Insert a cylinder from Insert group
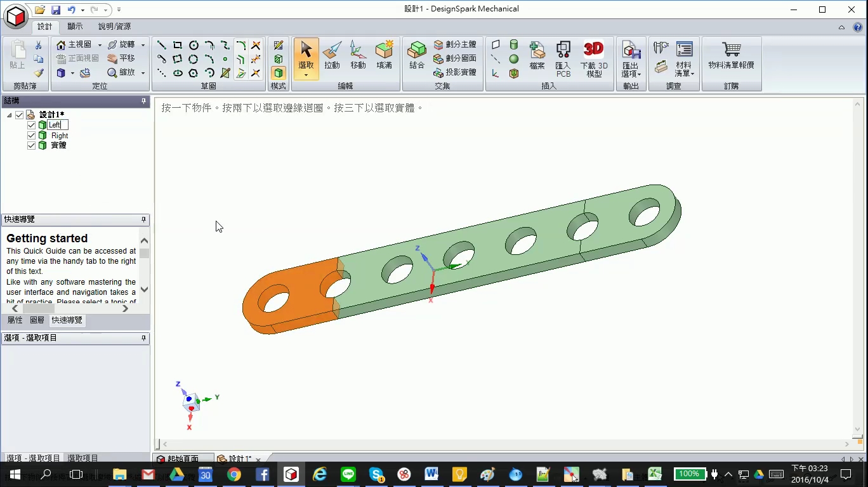The height and width of the screenshot is (487, 868). coord(514,45)
